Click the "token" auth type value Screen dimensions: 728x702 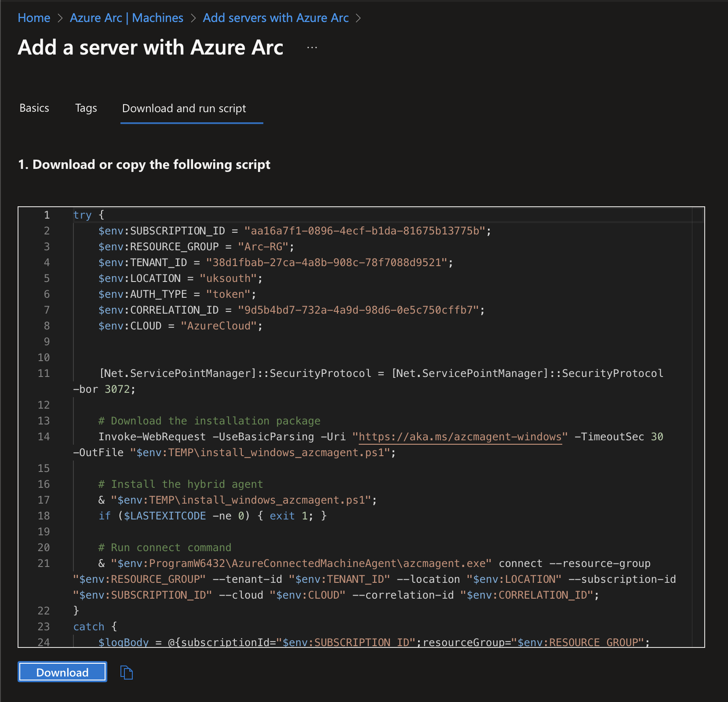(228, 294)
